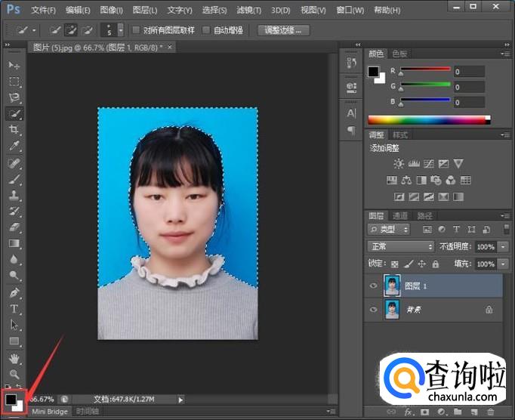Select the Horizontal Type tool
The image size is (515, 420).
coord(14,309)
